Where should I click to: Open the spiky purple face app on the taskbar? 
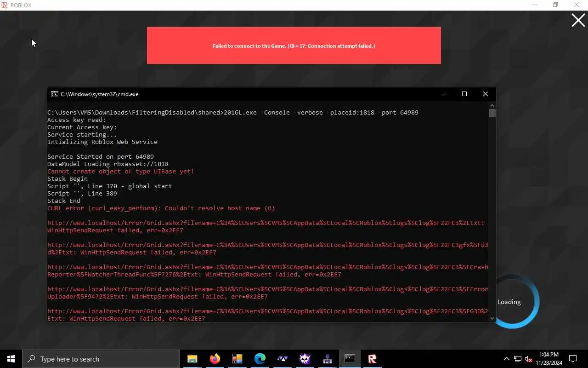305,359
